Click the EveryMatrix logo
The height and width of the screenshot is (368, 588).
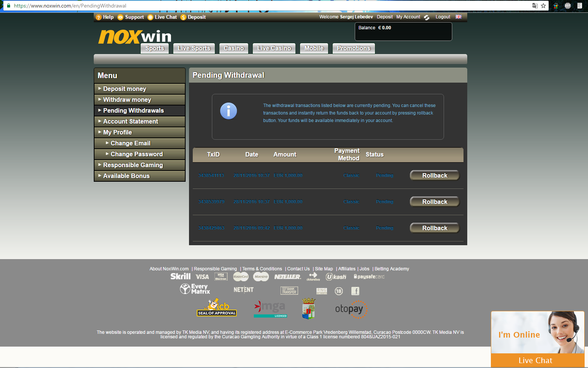tap(195, 289)
